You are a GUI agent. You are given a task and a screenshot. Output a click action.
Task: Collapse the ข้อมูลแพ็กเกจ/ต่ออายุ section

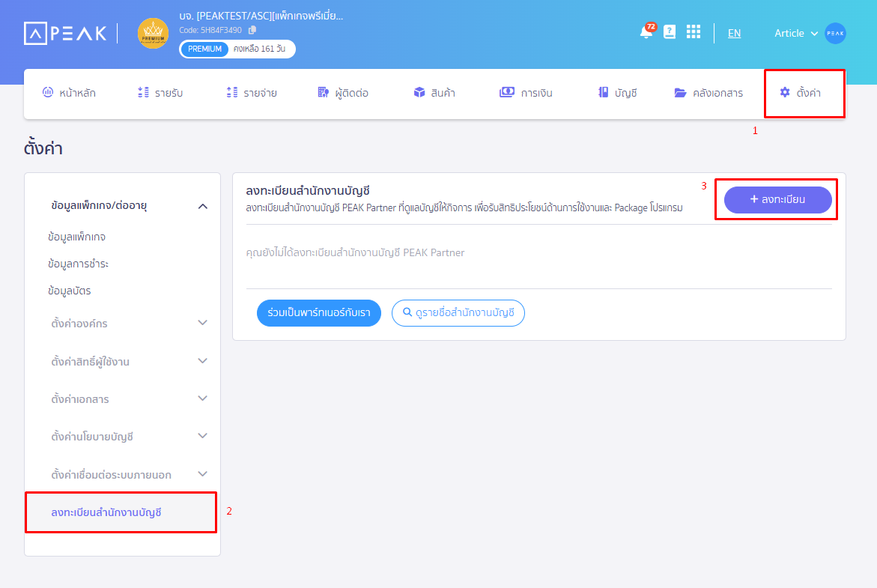[202, 206]
